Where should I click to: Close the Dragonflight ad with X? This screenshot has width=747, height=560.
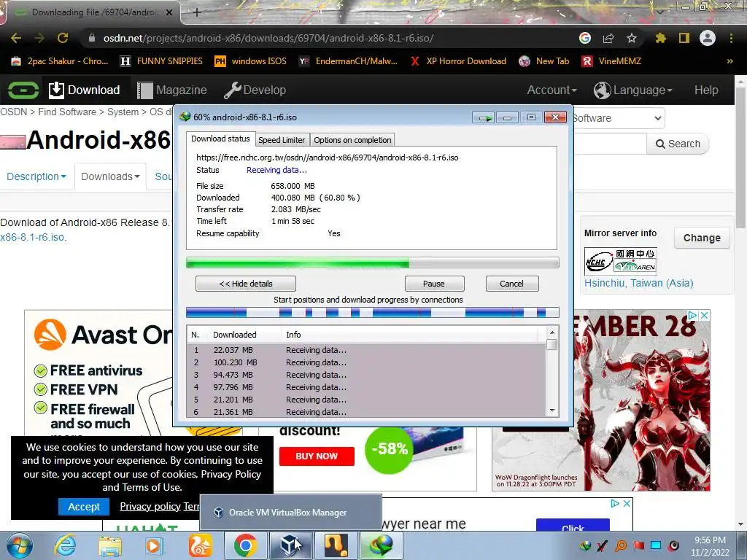(704, 315)
